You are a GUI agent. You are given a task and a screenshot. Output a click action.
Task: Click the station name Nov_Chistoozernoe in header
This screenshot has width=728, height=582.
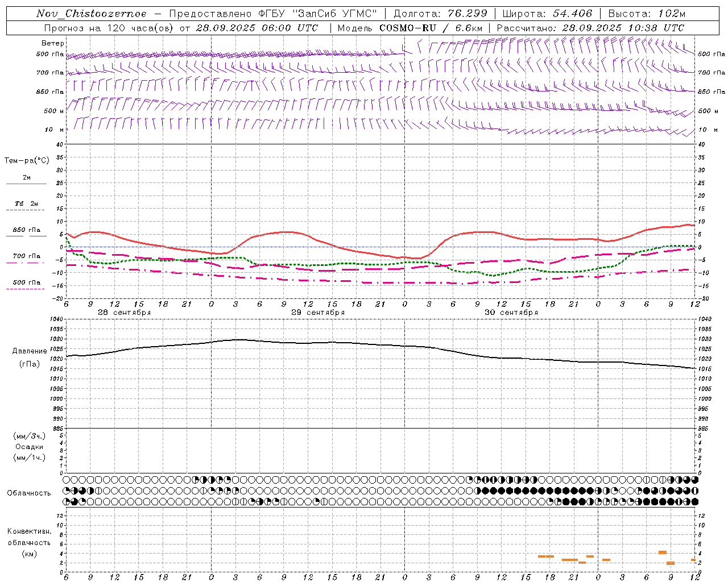(x=91, y=14)
